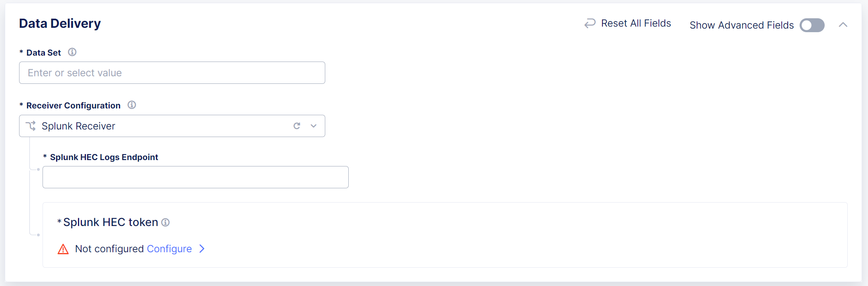The height and width of the screenshot is (286, 868).
Task: Click inside the Data Set value field
Action: [x=172, y=73]
